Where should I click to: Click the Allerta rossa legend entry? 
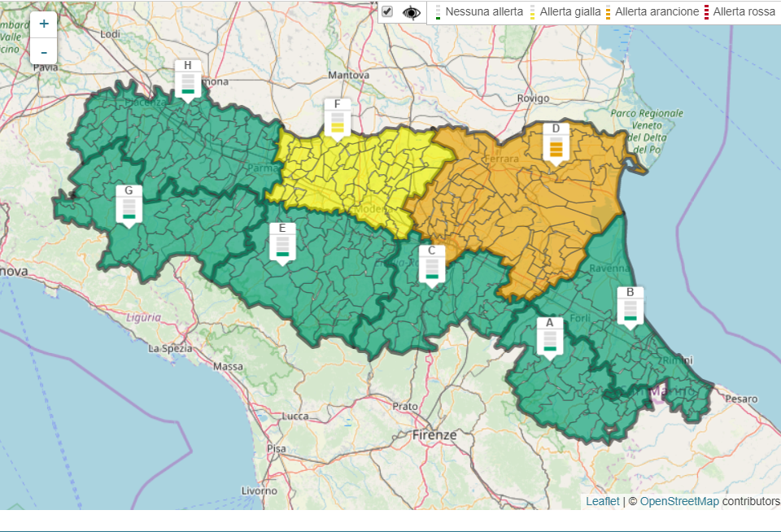tap(744, 11)
